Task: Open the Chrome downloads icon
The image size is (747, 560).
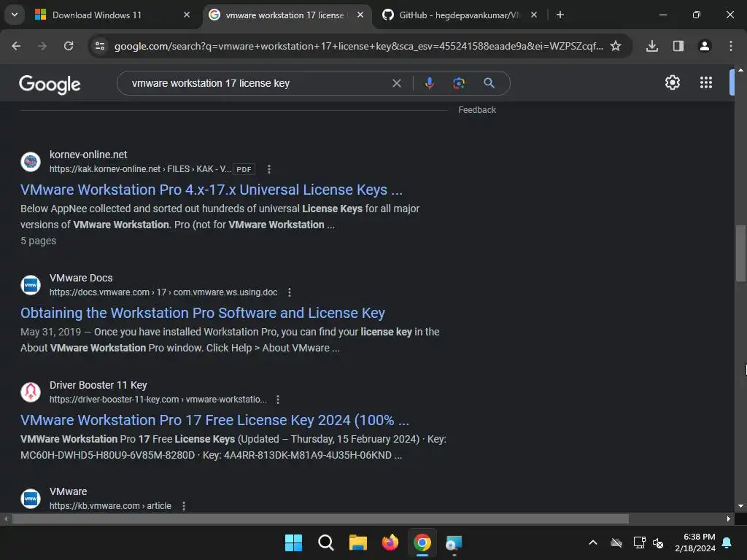Action: [652, 46]
